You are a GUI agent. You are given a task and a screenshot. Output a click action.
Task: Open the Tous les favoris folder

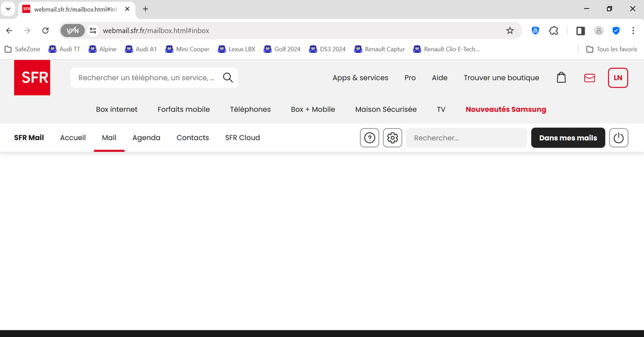pyautogui.click(x=611, y=49)
